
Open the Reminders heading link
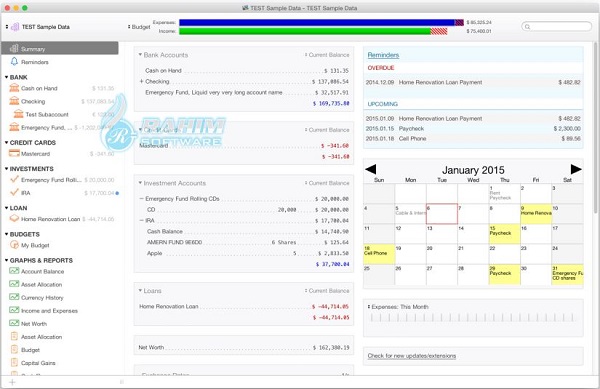[x=383, y=55]
